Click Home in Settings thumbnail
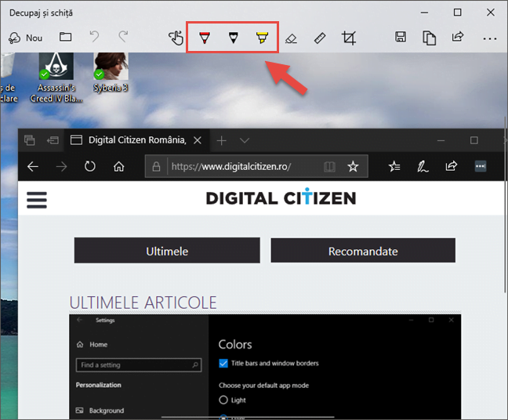This screenshot has height=420, width=508. [93, 345]
